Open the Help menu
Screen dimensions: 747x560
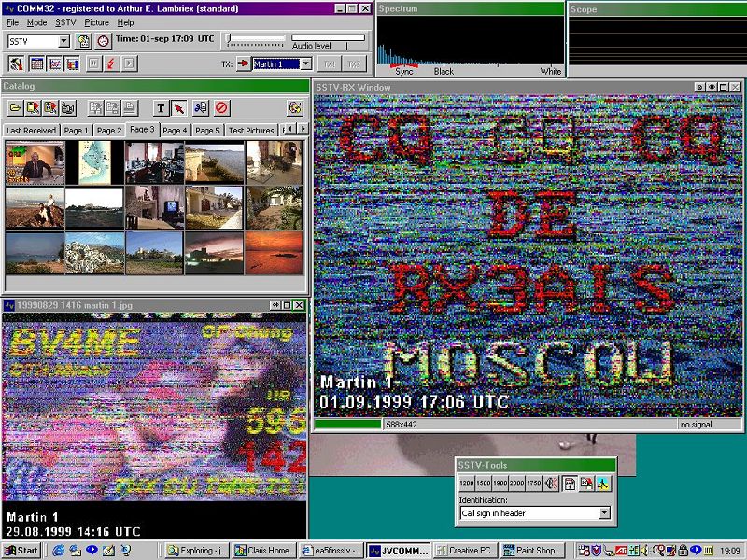coord(125,22)
